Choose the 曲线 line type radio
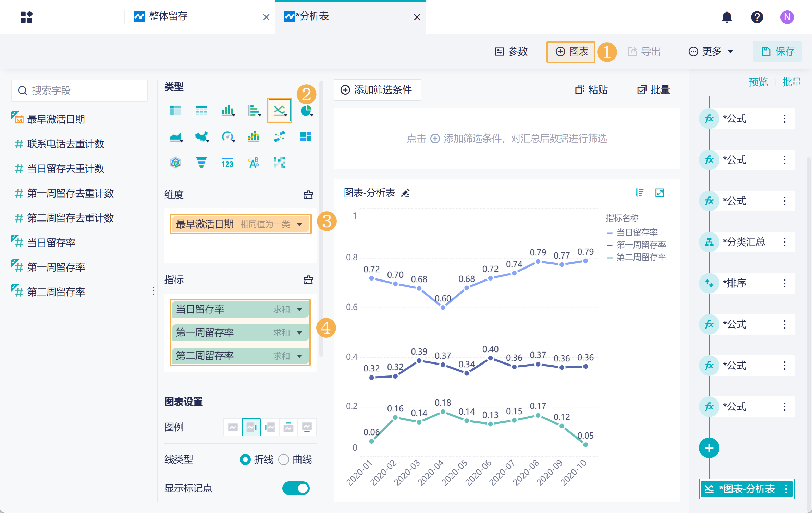 point(284,460)
